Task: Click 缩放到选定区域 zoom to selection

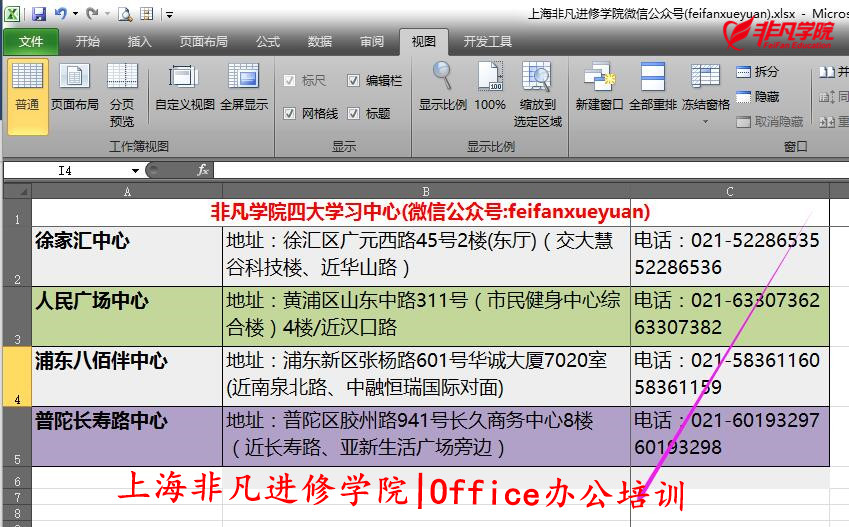Action: click(538, 95)
